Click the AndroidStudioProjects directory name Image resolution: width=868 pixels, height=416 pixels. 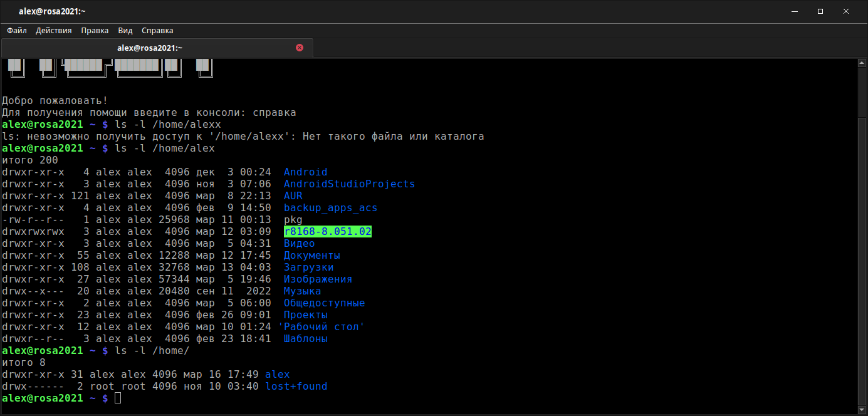tap(350, 184)
